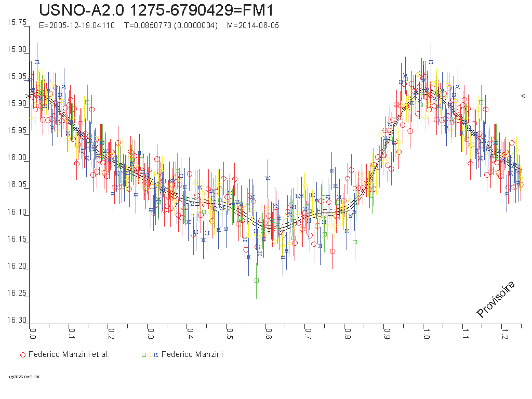532x399 pixels.
Task: Click the x-axis label 1.1
Action: click(x=465, y=334)
